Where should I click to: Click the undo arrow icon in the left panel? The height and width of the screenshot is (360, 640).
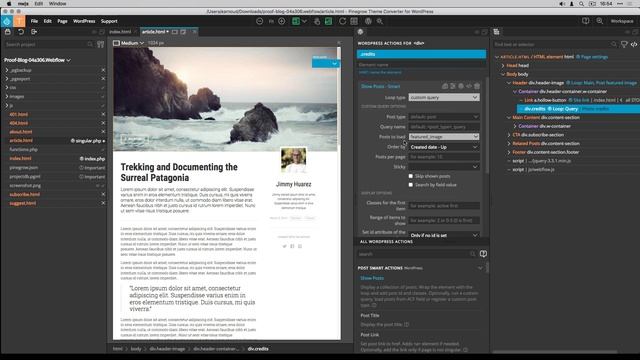(x=21, y=32)
